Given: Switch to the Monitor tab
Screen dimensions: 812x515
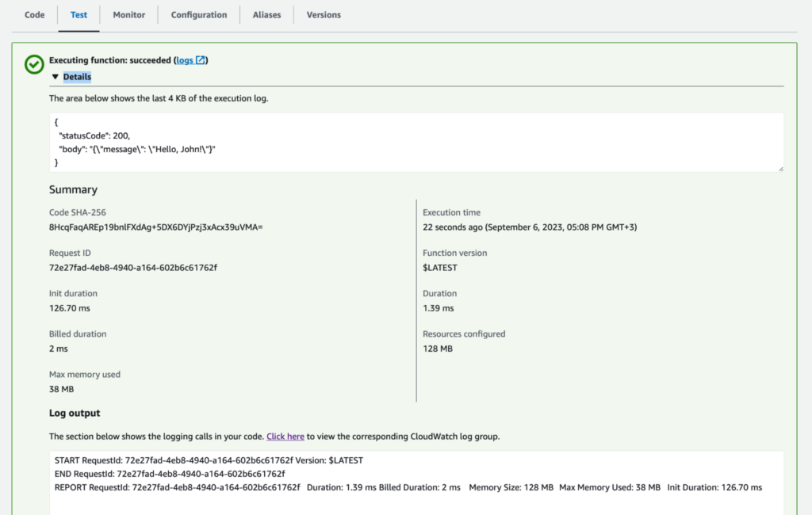Looking at the screenshot, I should point(129,15).
